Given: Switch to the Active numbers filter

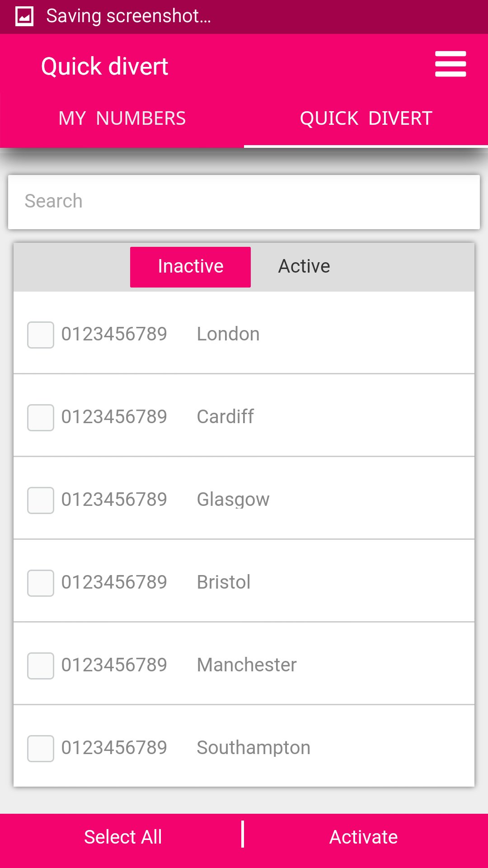Looking at the screenshot, I should 304,267.
